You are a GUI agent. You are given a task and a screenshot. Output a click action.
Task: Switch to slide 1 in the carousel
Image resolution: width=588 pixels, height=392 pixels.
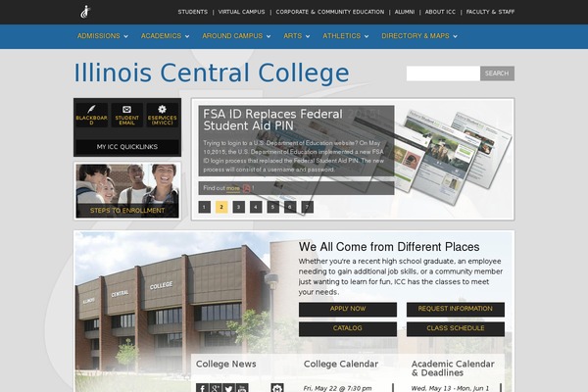point(204,207)
